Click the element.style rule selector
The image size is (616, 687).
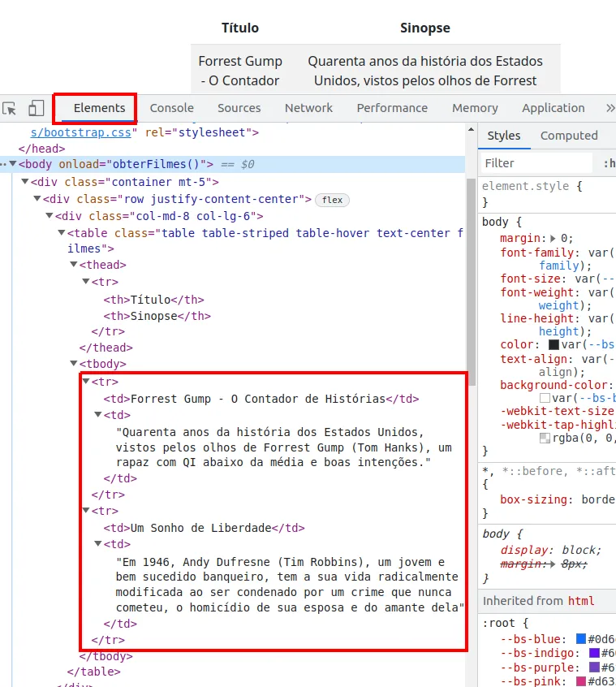tap(525, 186)
